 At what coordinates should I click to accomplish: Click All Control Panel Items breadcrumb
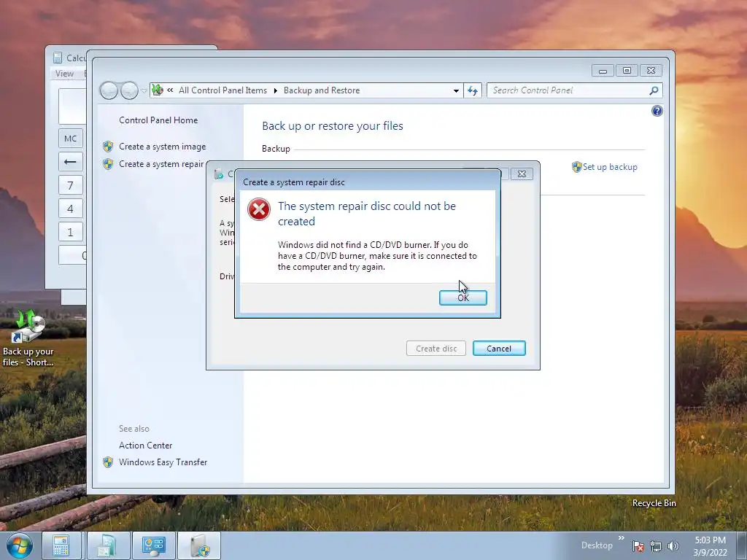tap(222, 90)
